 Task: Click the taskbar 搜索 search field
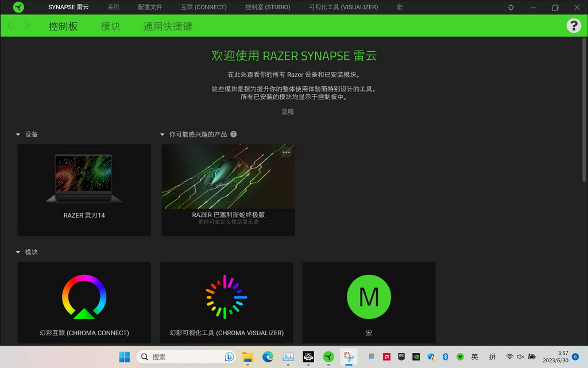coord(185,356)
